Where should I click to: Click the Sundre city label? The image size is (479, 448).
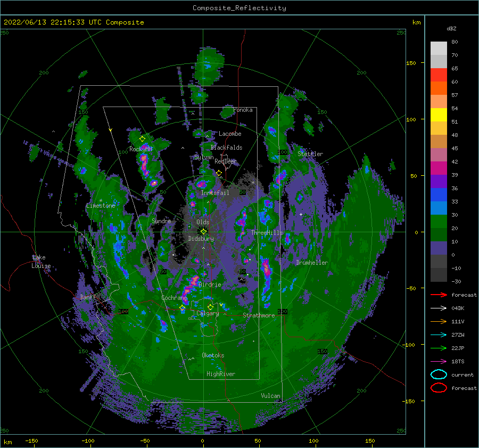tap(161, 221)
